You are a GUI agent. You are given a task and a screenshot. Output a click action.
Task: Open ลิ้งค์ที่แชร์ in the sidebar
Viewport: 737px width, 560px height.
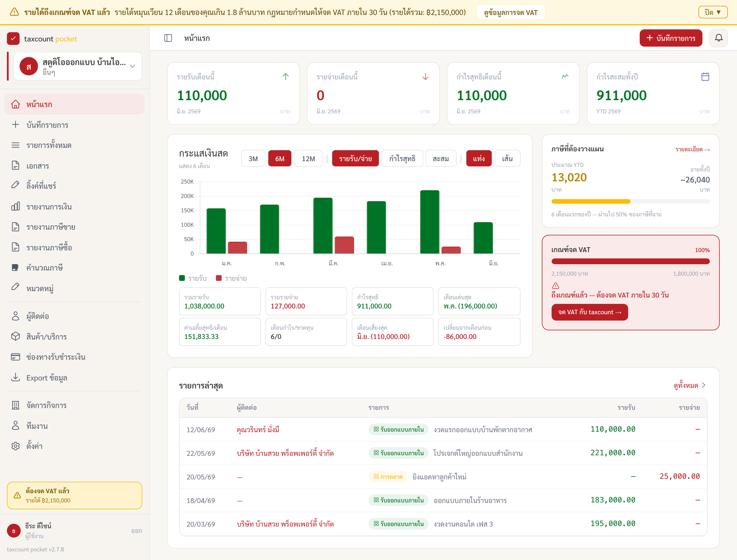[x=75, y=185]
